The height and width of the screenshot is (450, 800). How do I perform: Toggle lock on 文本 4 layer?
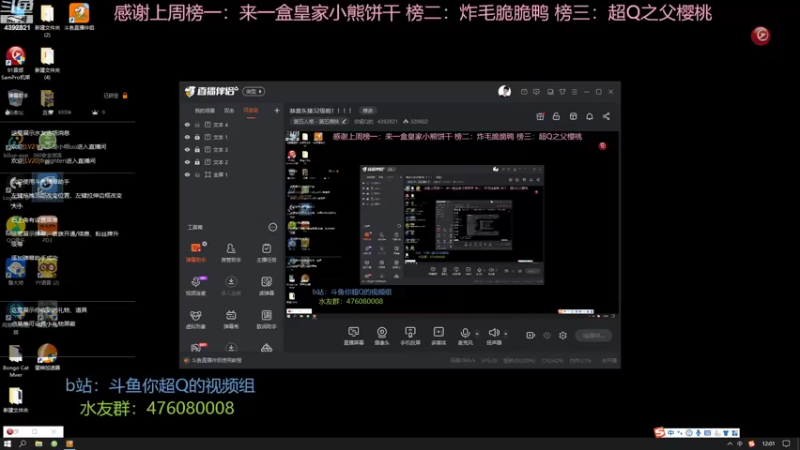[x=197, y=124]
